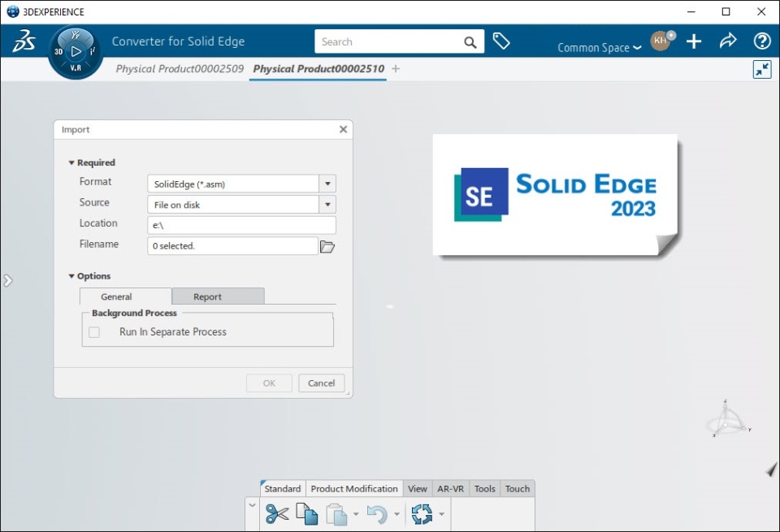Click the Paste clipboard icon
Image resolution: width=780 pixels, height=532 pixels.
point(336,514)
